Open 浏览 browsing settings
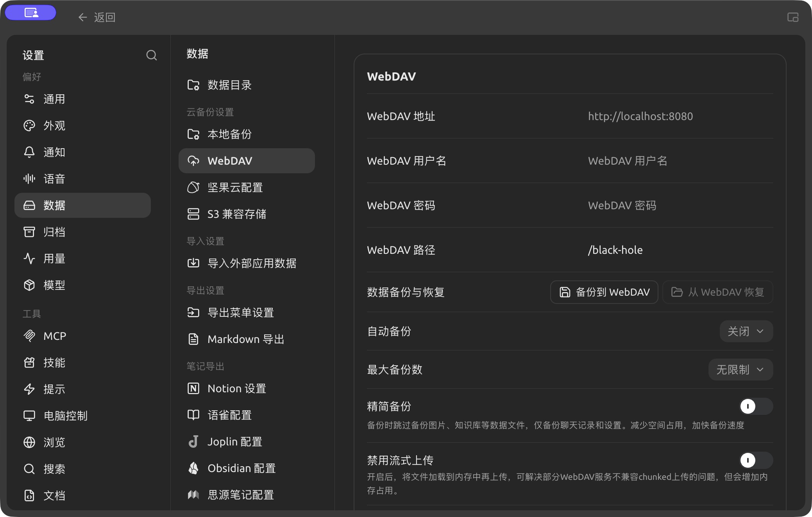The width and height of the screenshot is (812, 517). (82, 442)
